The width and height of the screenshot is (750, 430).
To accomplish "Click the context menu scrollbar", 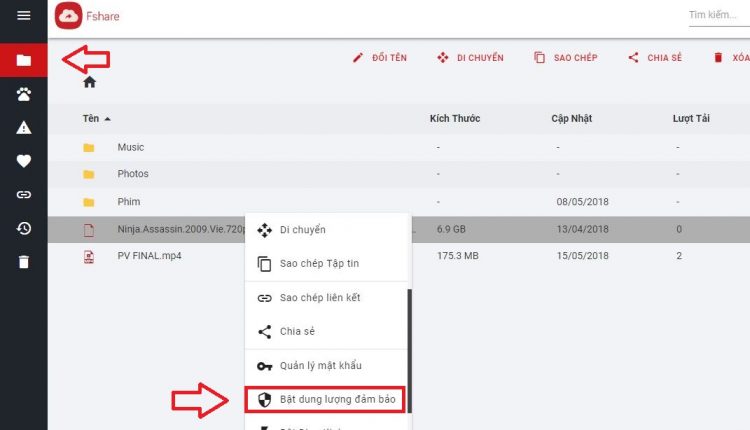I will tap(409, 351).
